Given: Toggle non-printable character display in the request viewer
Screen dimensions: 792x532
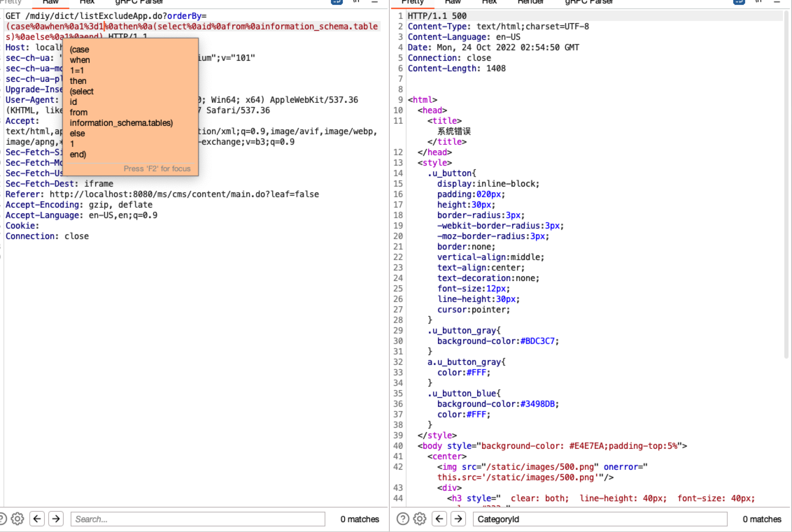Looking at the screenshot, I should point(356,2).
